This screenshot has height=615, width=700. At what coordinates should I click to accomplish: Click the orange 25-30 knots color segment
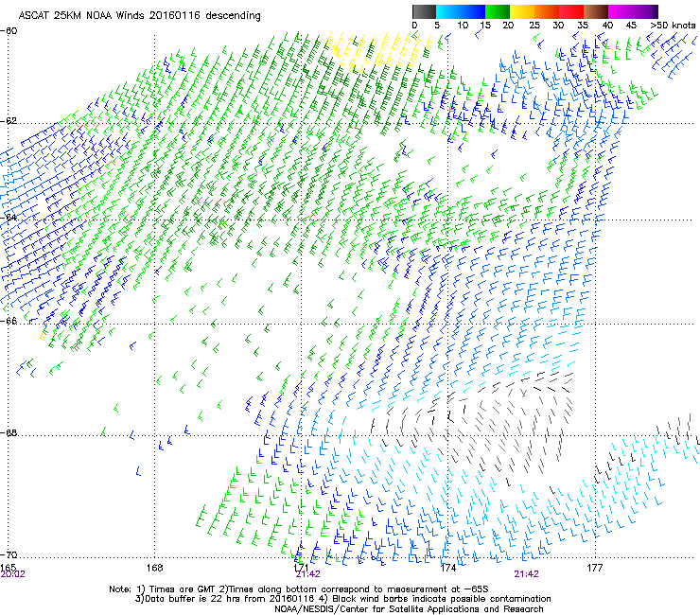point(547,11)
